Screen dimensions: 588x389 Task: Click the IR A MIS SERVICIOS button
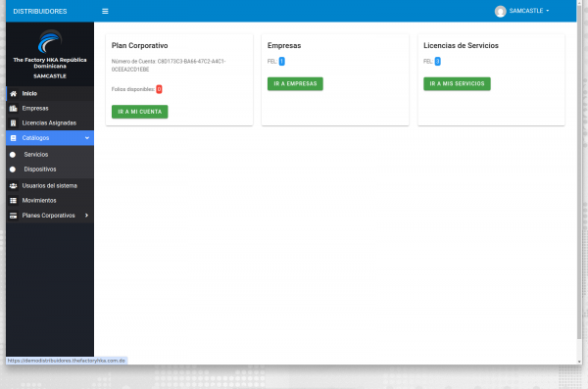coord(457,83)
